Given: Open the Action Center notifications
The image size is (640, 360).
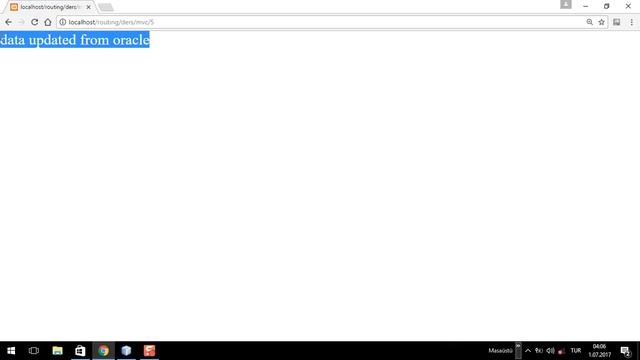Looking at the screenshot, I should point(626,351).
